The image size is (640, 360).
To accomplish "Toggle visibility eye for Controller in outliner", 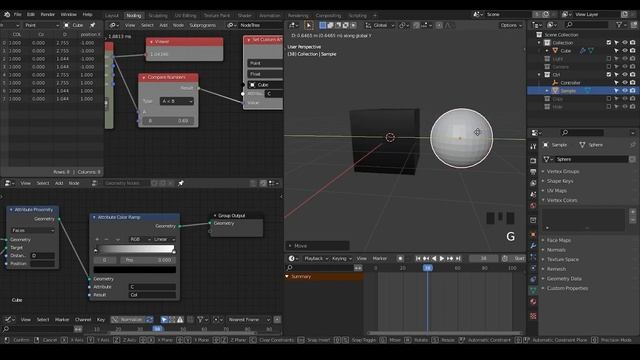I will coord(624,82).
